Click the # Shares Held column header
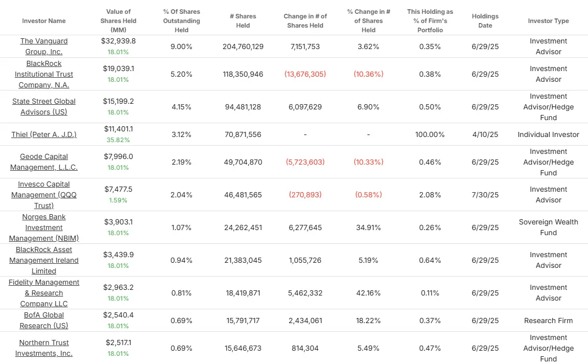Screen dimensions: 588x364 click(x=243, y=21)
